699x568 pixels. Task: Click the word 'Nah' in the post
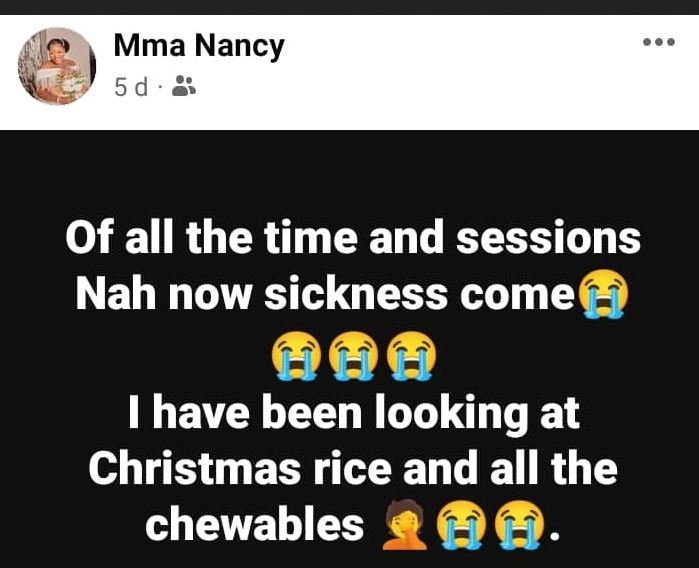click(x=113, y=296)
